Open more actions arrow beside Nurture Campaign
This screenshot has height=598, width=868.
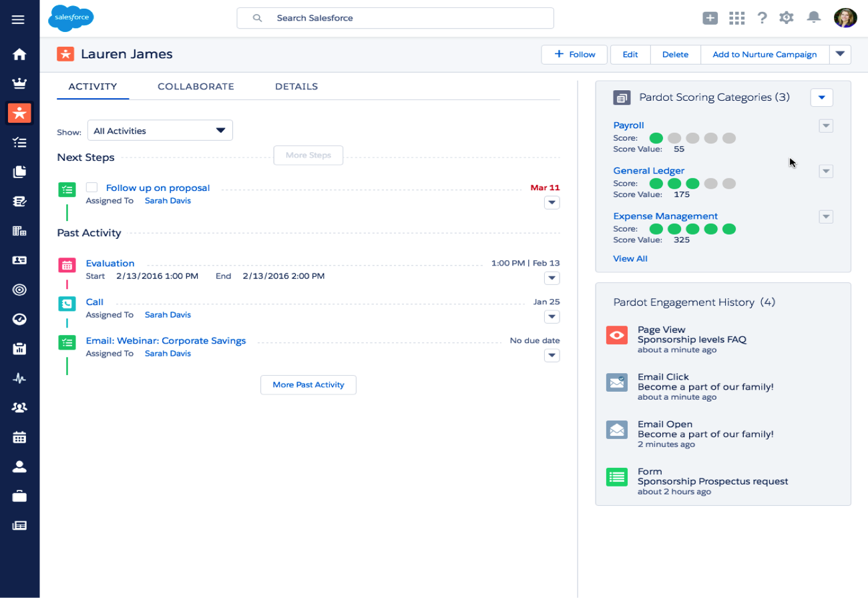pos(840,55)
